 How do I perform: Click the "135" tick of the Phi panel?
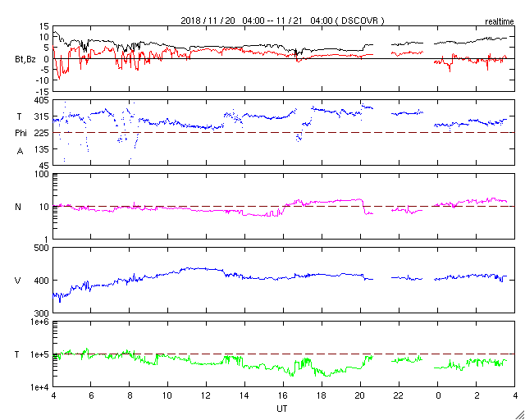tap(42, 149)
